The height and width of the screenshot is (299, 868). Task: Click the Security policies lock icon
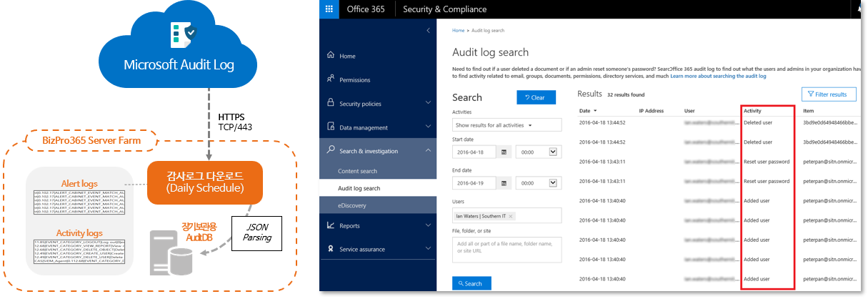click(330, 103)
